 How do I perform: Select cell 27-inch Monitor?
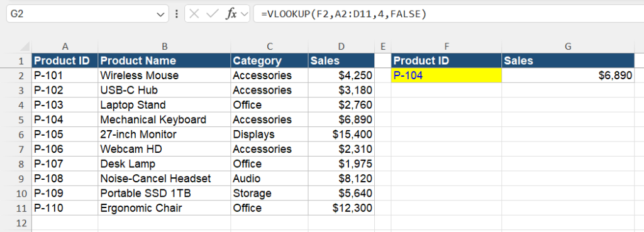[x=164, y=135]
